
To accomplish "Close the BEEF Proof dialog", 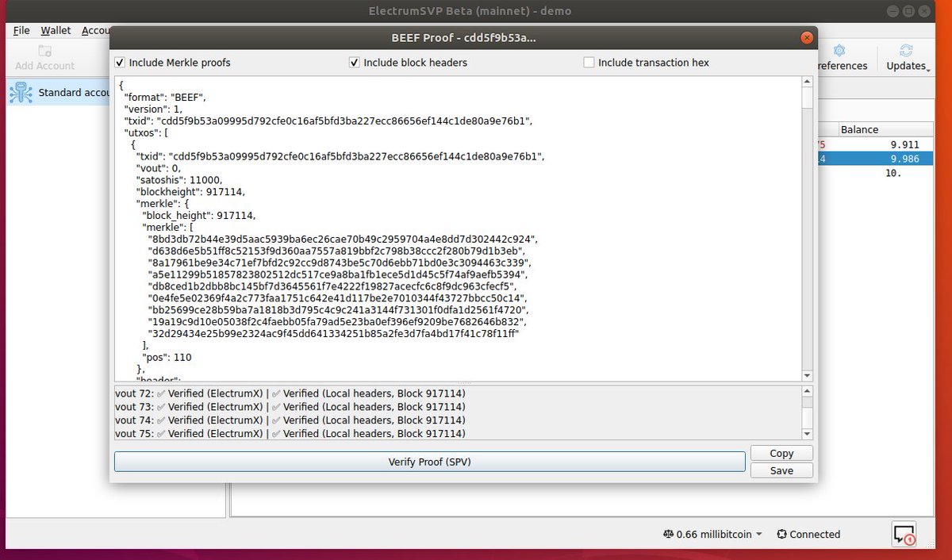I will 807,37.
